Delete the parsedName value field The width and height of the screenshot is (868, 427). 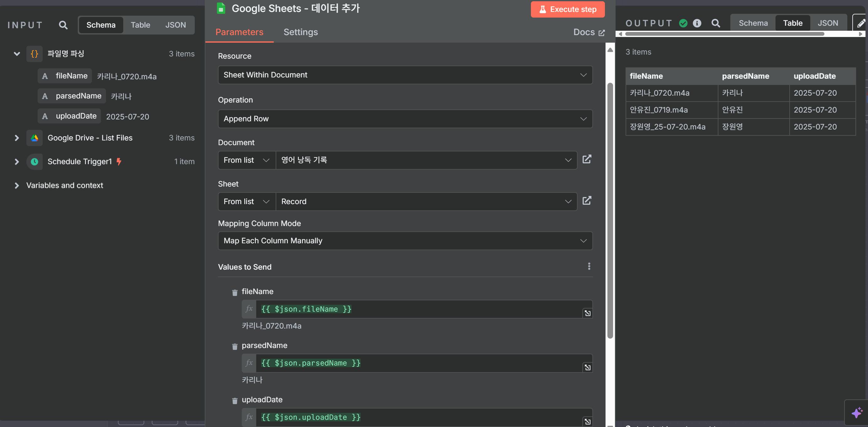235,346
